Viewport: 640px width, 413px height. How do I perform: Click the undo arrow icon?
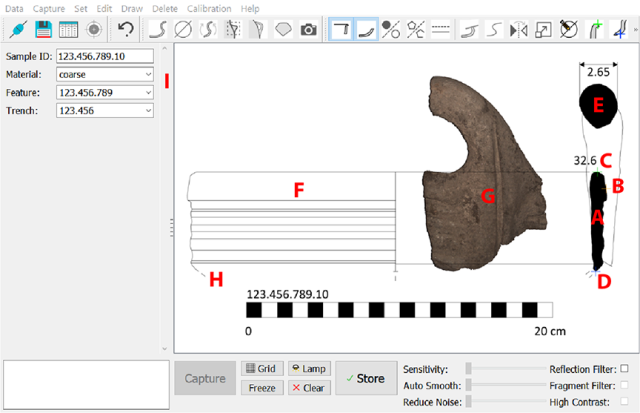[126, 30]
